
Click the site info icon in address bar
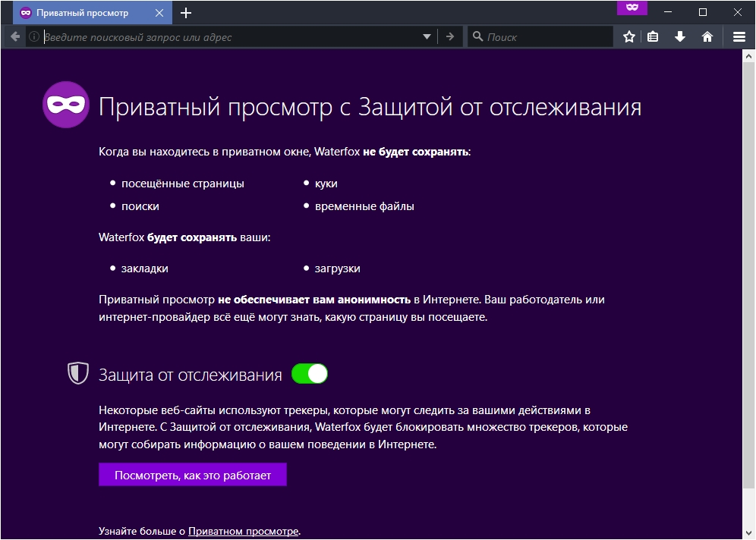(33, 36)
